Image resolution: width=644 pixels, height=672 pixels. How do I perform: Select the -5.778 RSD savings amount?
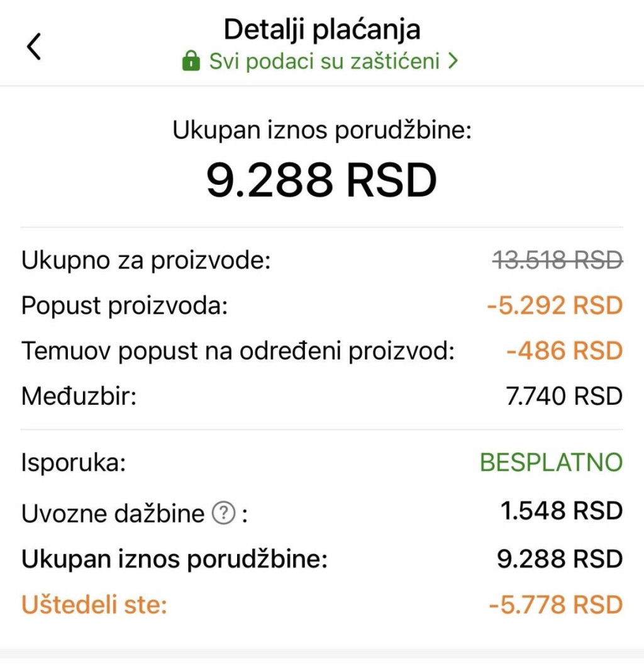point(556,604)
